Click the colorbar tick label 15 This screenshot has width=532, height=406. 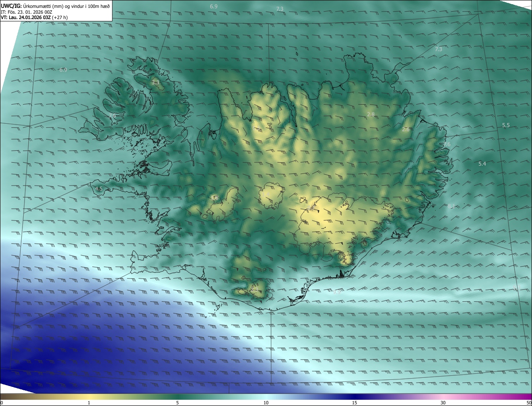(x=355, y=403)
